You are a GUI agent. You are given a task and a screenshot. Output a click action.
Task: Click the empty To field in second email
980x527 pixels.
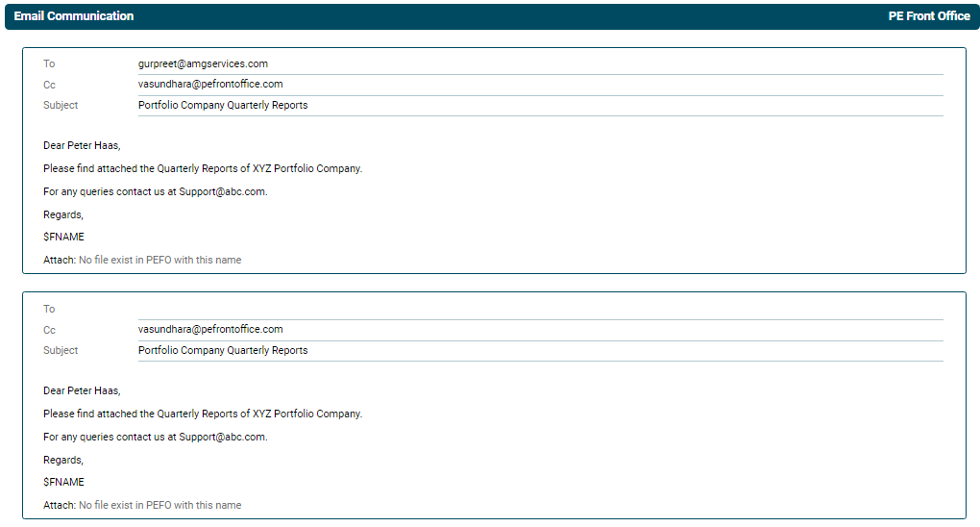(540, 310)
